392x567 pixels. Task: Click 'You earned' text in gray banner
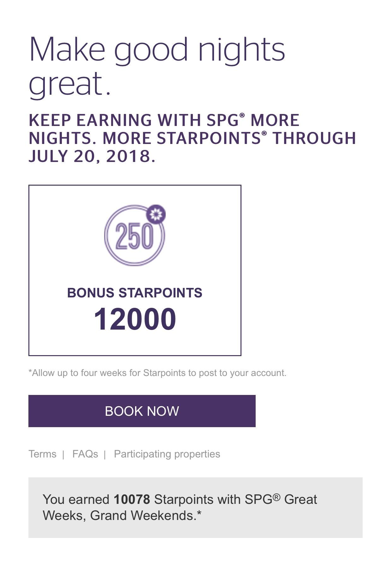(76, 499)
